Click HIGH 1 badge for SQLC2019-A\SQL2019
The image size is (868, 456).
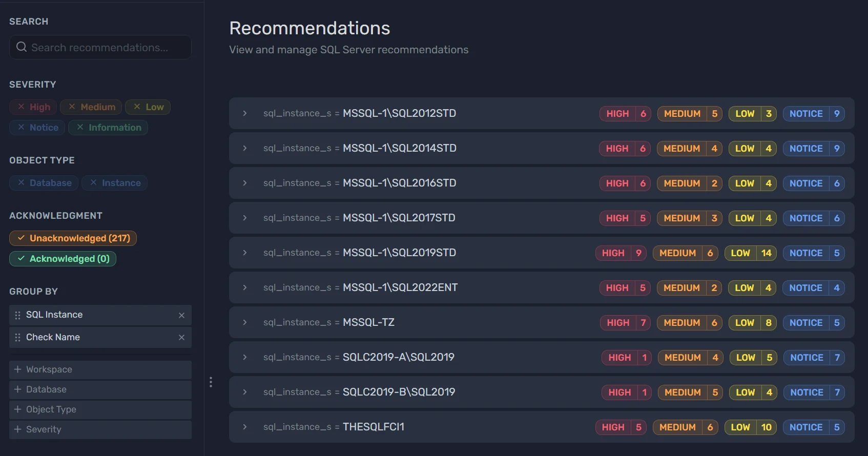pos(627,358)
